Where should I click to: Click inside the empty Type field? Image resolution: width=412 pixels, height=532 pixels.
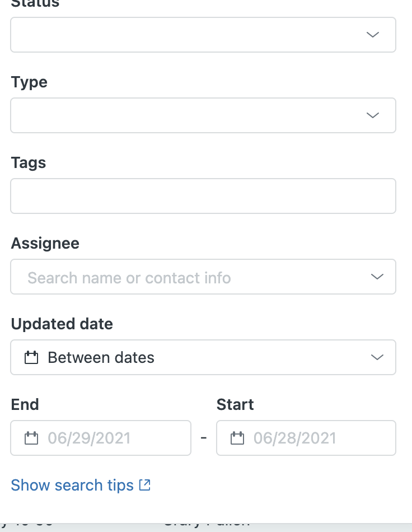pyautogui.click(x=185, y=115)
